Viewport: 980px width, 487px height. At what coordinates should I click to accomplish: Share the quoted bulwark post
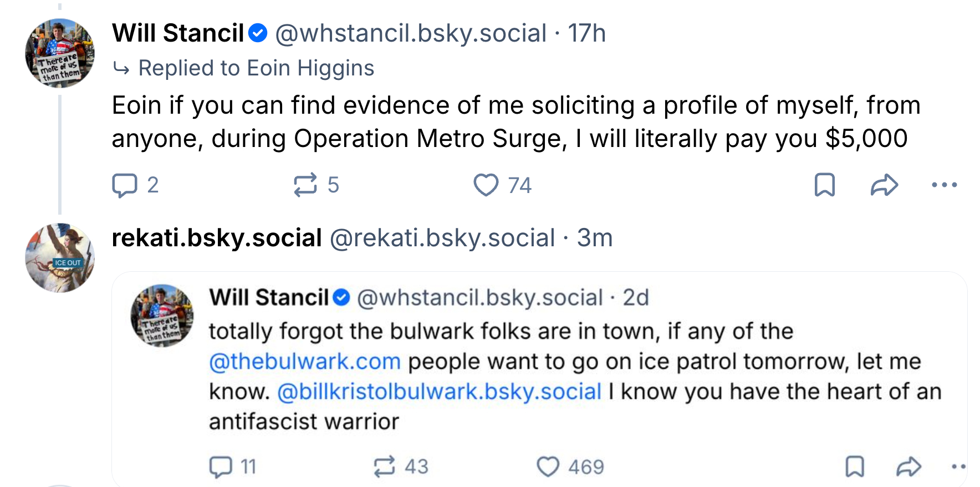[x=908, y=467]
